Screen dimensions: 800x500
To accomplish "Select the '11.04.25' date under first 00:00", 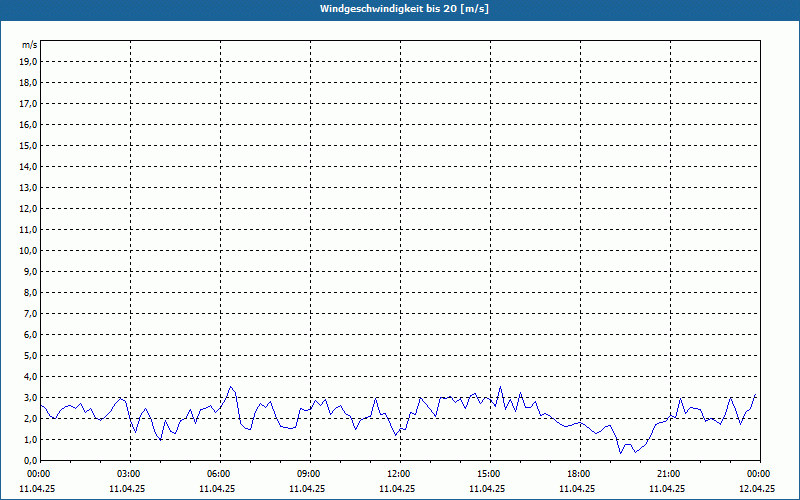I will tap(37, 488).
